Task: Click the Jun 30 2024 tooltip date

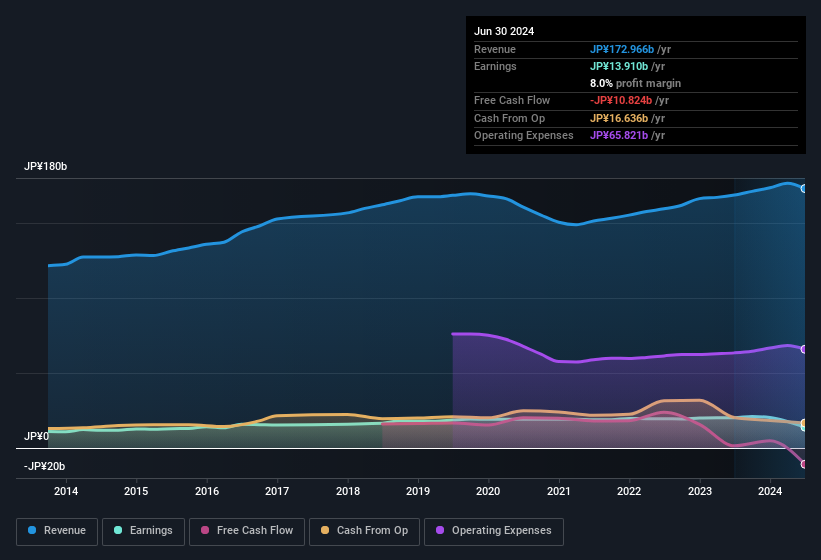Action: click(x=504, y=31)
